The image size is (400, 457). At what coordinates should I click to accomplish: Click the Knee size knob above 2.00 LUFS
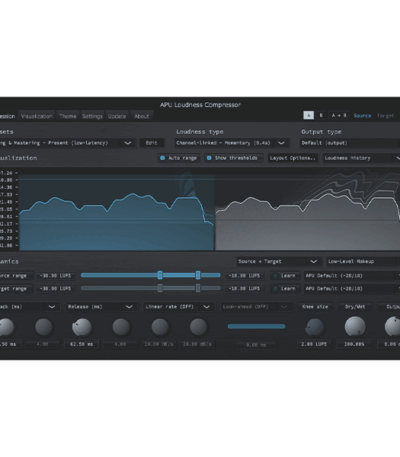click(314, 327)
